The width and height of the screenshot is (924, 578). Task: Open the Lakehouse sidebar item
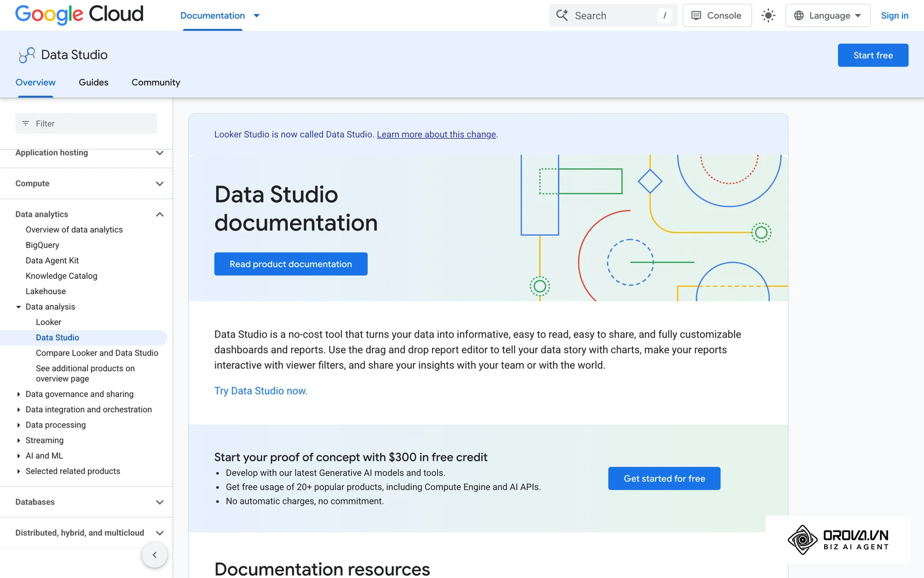click(46, 291)
